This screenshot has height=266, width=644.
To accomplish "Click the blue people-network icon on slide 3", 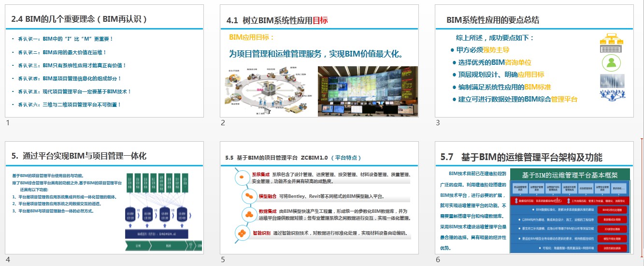I will pyautogui.click(x=612, y=95).
